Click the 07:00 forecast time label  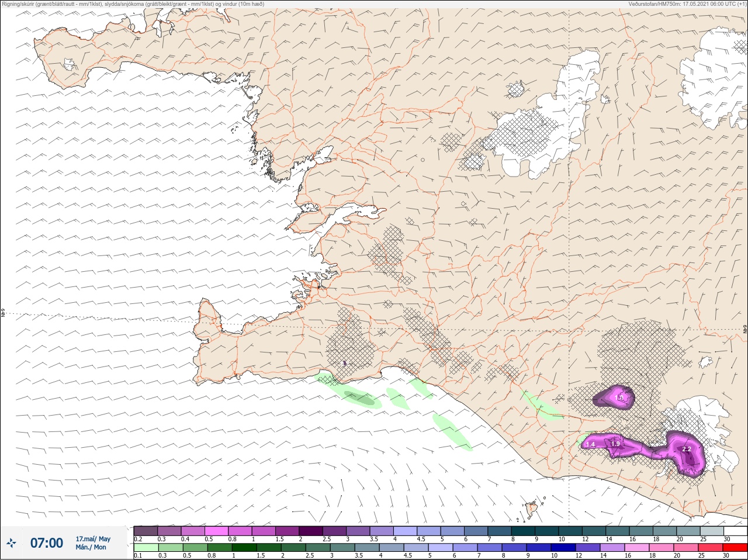click(x=46, y=543)
